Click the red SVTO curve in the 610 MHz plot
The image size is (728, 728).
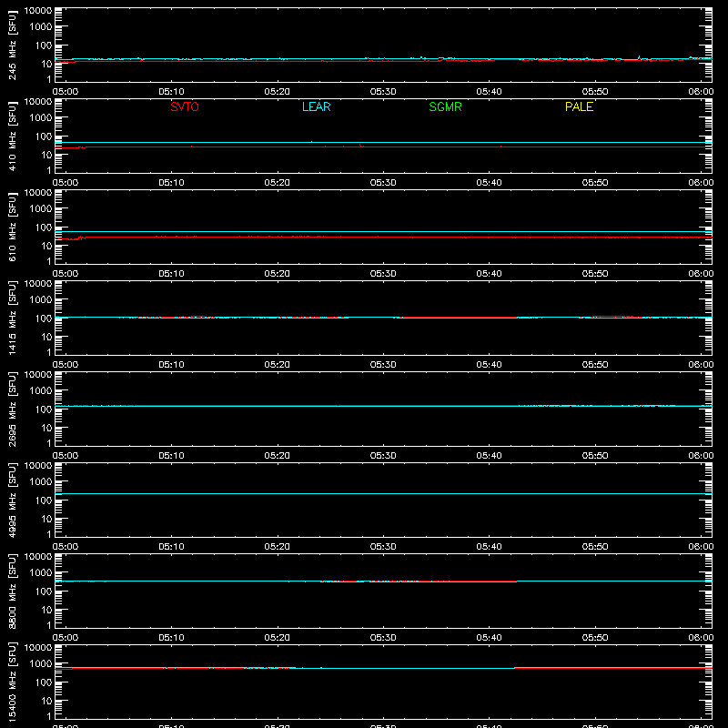[x=383, y=238]
